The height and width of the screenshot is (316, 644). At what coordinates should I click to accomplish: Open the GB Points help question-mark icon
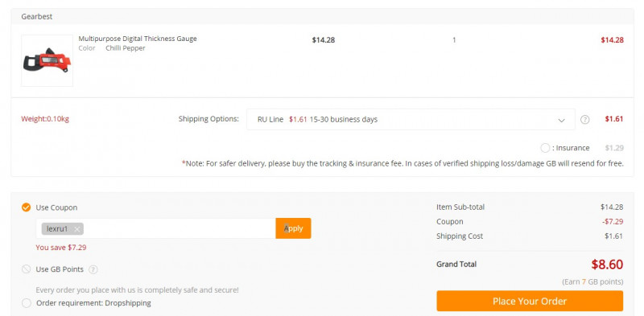pyautogui.click(x=93, y=269)
